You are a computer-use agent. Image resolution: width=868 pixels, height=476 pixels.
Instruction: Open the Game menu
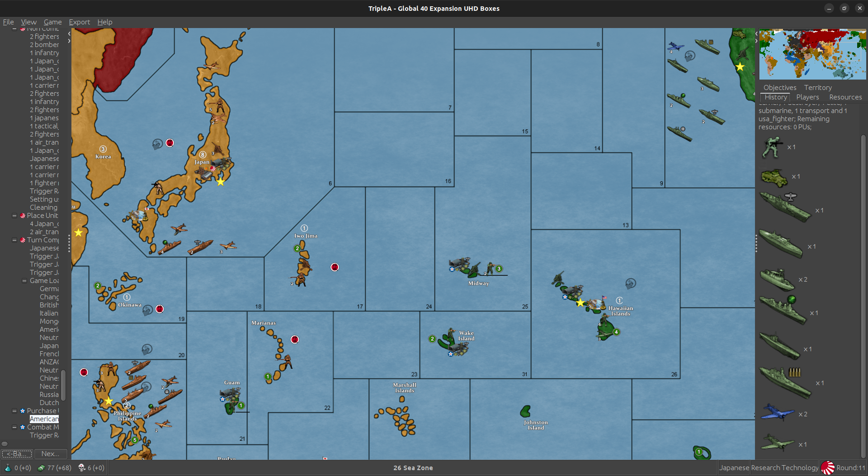52,22
